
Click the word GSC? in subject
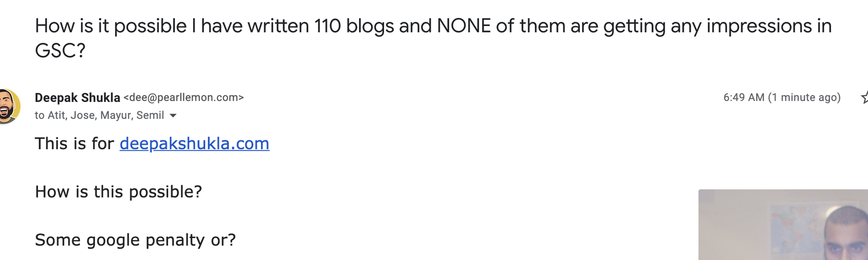point(60,50)
